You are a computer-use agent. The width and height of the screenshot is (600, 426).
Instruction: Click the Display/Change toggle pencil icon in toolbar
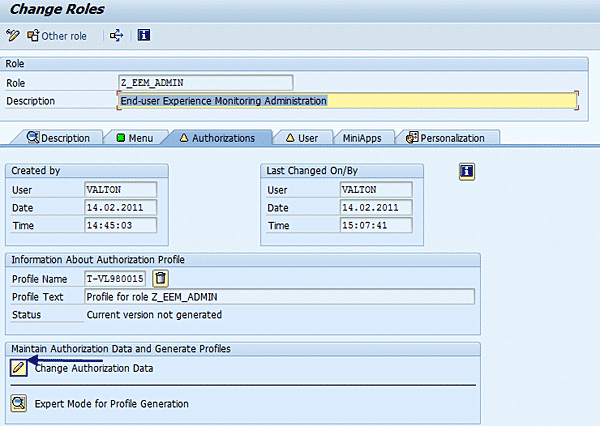click(x=13, y=36)
